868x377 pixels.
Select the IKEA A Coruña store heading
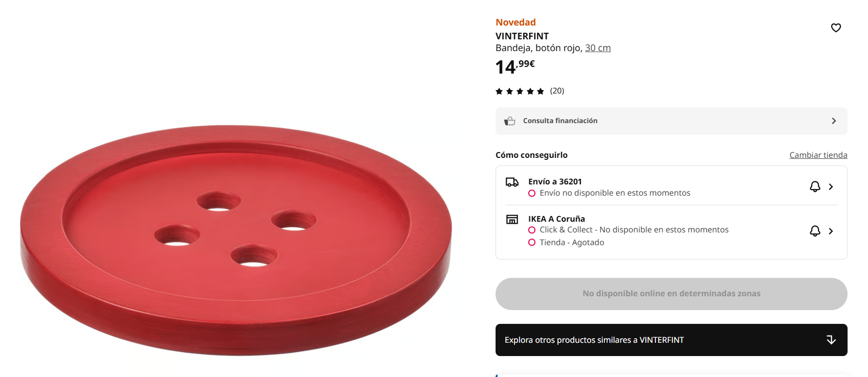click(x=556, y=219)
